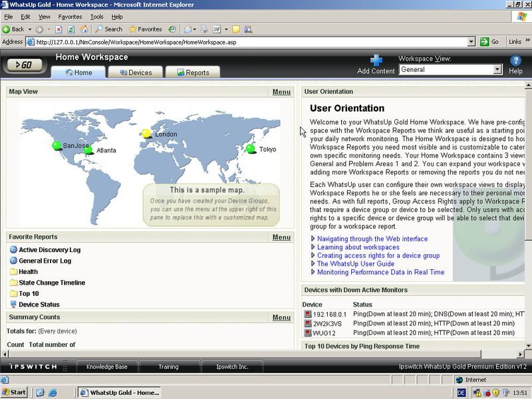Click the London yellow map marker
The image size is (532, 399).
coord(146,134)
